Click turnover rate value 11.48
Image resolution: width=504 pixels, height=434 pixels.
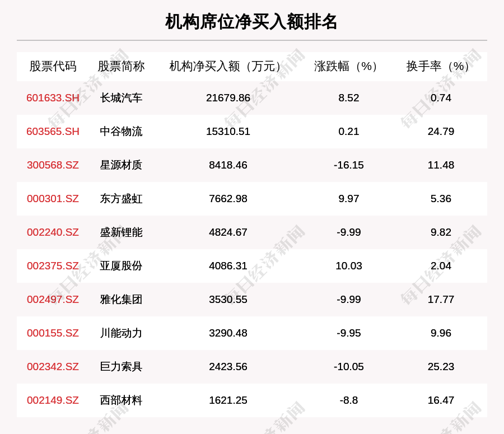(441, 165)
